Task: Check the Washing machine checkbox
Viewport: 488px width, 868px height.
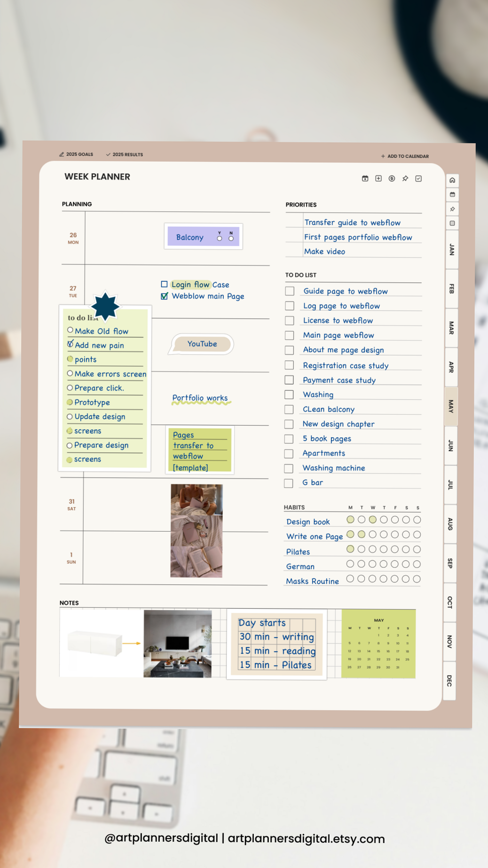Action: click(289, 469)
